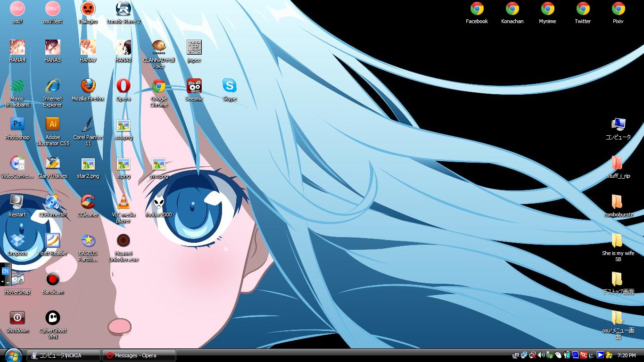The width and height of the screenshot is (644, 362).
Task: Click the Safely Remove Hardware tray icon
Action: pos(549,355)
